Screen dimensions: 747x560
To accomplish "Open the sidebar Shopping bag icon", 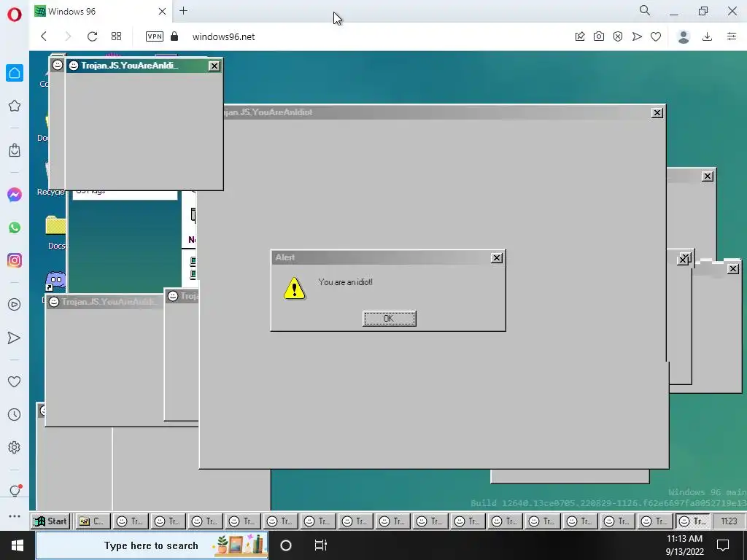I will 15,150.
